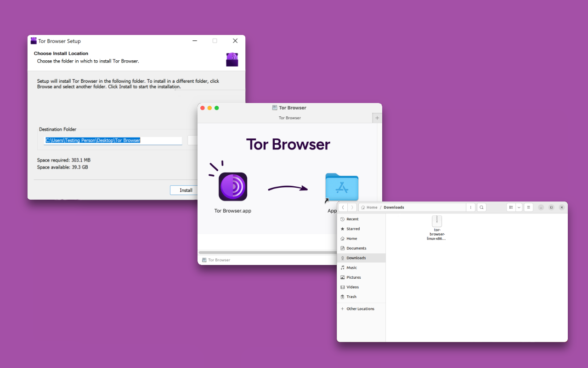This screenshot has width=588, height=368.
Task: Add a new tab in the Finder window
Action: (x=377, y=118)
